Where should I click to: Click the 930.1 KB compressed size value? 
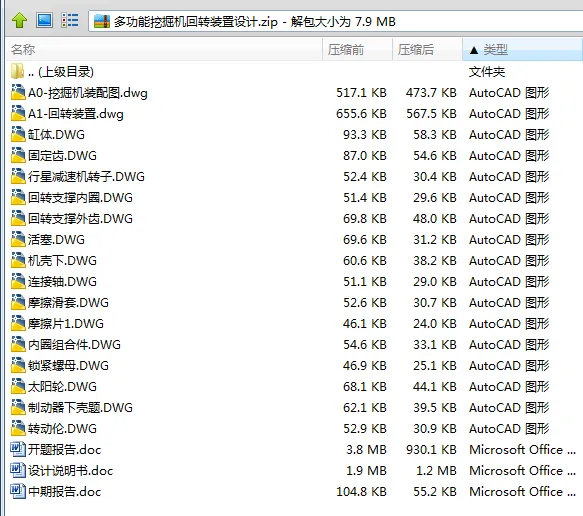point(431,449)
